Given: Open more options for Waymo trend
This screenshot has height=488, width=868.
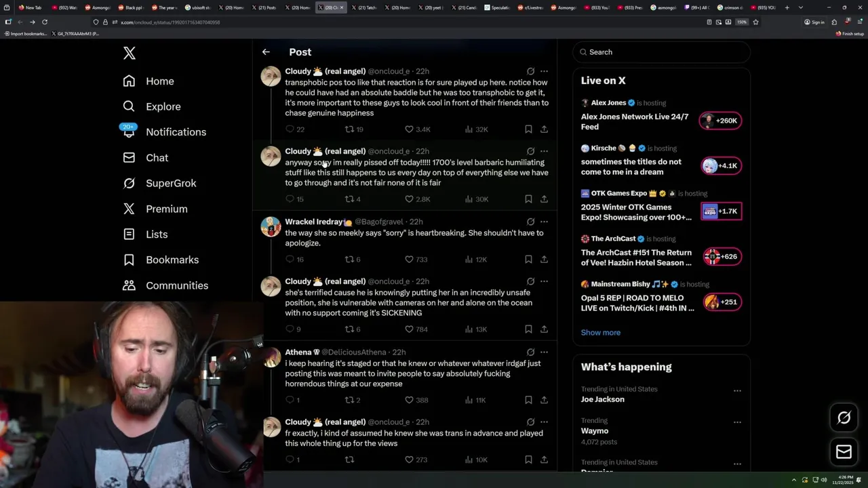Looking at the screenshot, I should pyautogui.click(x=737, y=422).
